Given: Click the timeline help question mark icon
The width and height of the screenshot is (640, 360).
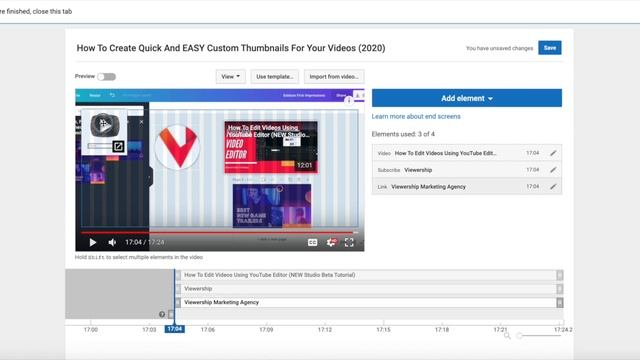Looking at the screenshot, I should (162, 314).
